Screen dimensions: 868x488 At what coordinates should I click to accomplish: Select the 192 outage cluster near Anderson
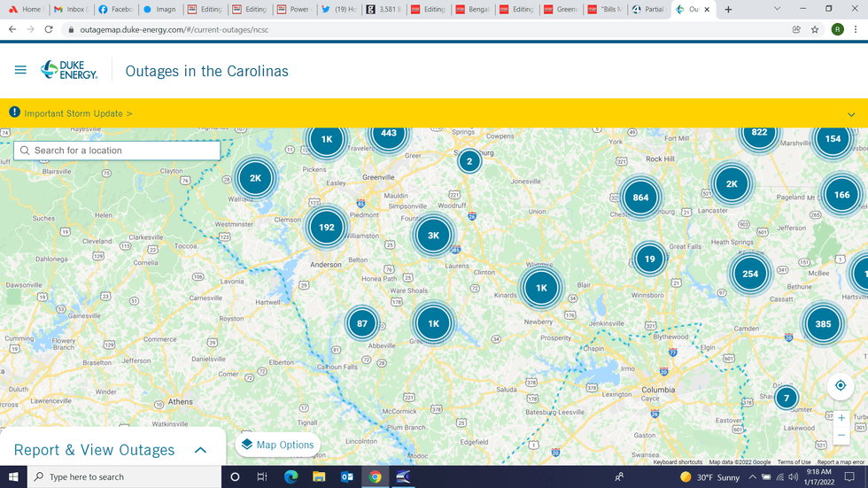(x=326, y=227)
